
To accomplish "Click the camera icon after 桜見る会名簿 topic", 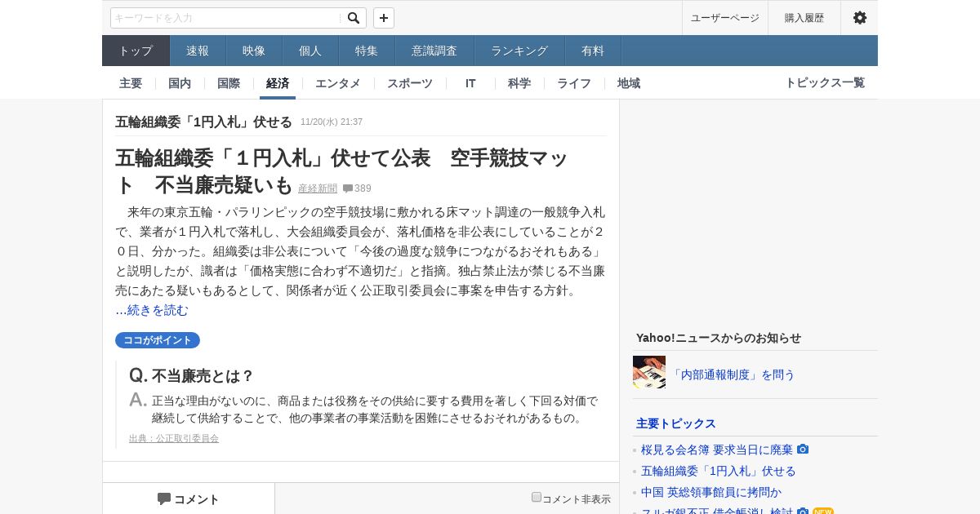I will pos(803,450).
